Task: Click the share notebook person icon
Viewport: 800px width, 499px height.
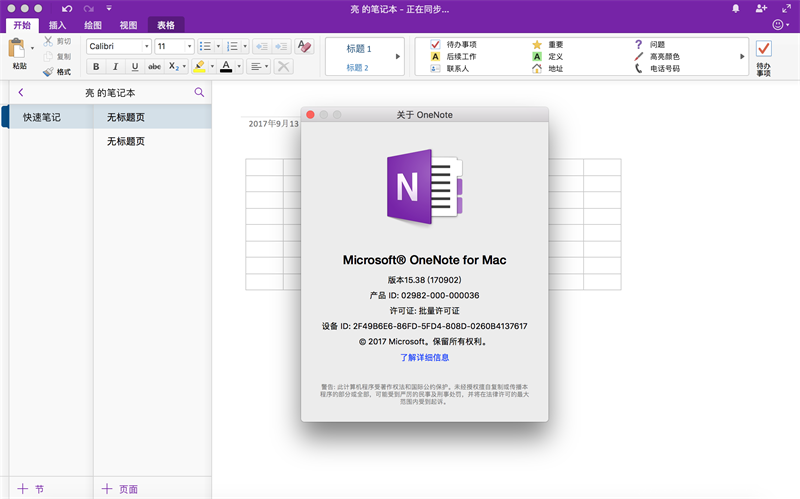Action: 761,8
